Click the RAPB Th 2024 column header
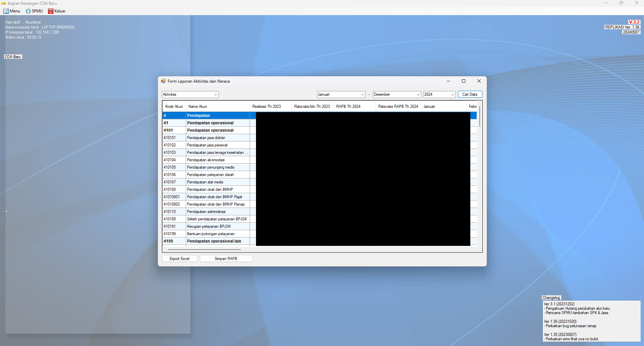 click(354, 106)
